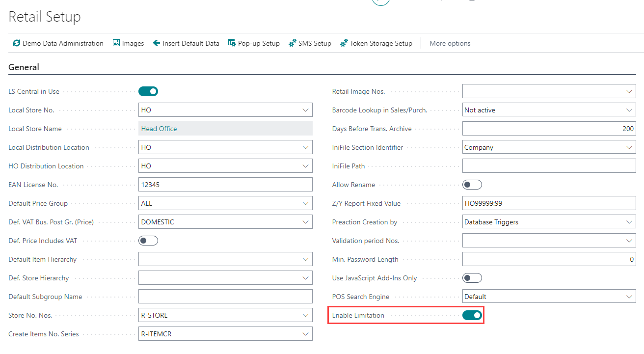This screenshot has height=354, width=644.
Task: Click the Pop-up Setup icon
Action: (232, 43)
